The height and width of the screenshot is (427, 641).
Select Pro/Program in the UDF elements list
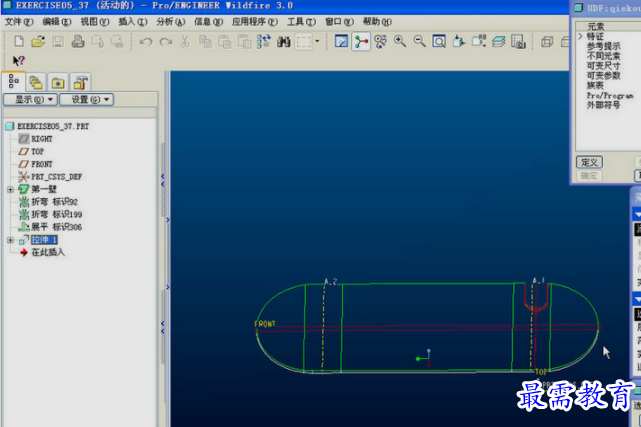610,96
